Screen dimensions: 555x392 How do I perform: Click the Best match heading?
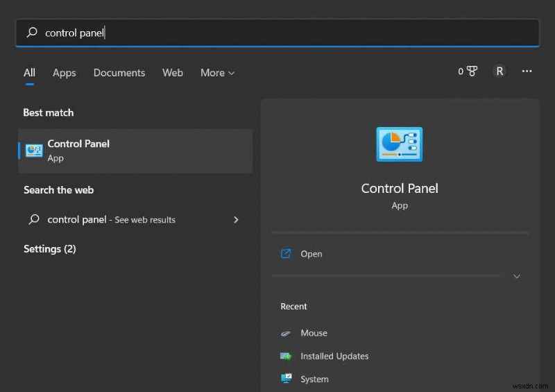[x=49, y=112]
